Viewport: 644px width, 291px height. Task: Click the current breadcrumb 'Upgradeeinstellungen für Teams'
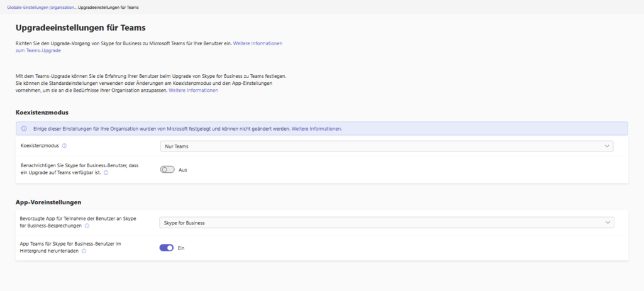tap(108, 7)
